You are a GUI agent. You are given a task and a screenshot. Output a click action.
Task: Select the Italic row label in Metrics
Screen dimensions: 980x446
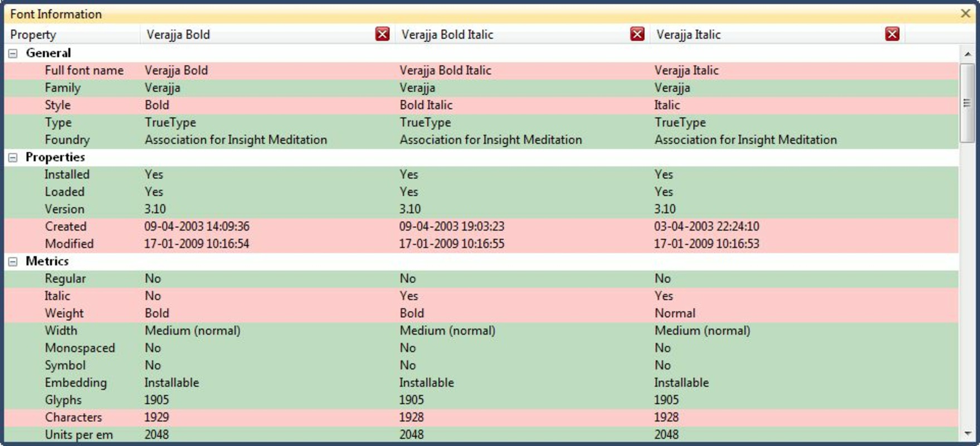tap(57, 295)
